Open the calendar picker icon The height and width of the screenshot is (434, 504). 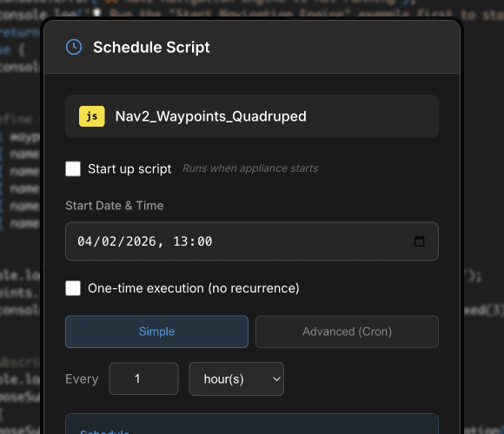tap(419, 241)
